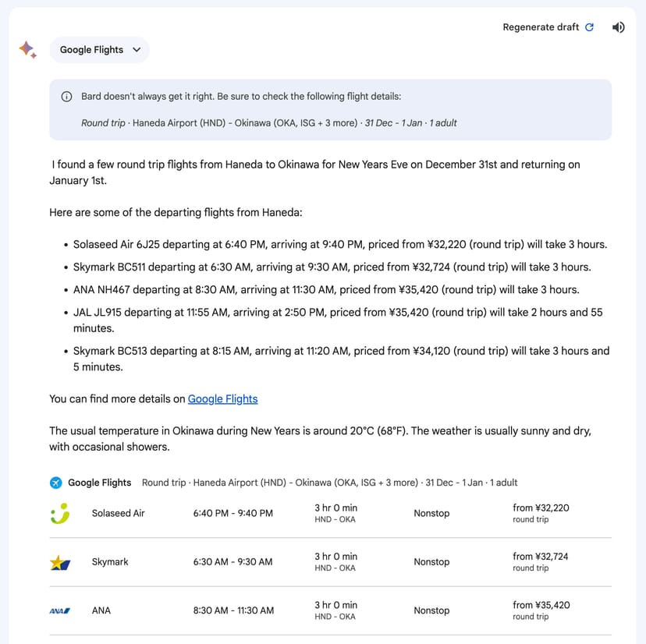Viewport: 646px width, 644px height.
Task: Click the Google Flights airplane icon
Action: pos(56,483)
